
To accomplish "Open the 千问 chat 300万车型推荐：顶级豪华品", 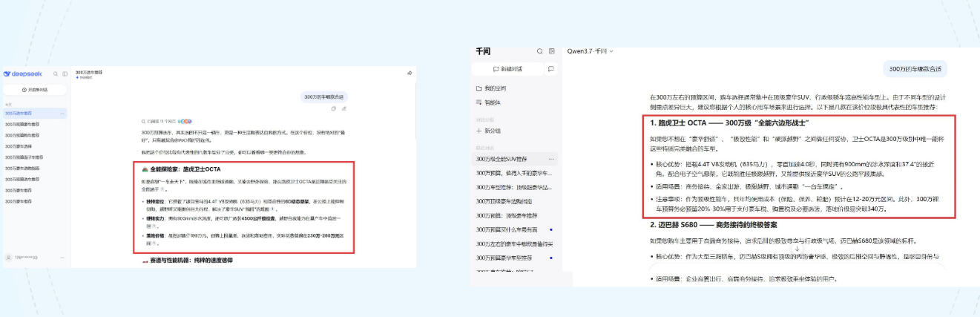I will click(514, 187).
